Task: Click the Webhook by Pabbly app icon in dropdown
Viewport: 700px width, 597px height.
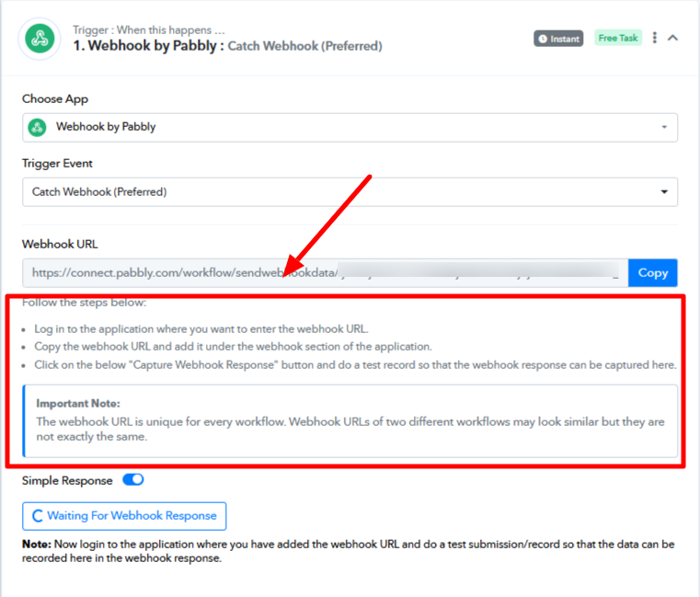Action: point(37,128)
